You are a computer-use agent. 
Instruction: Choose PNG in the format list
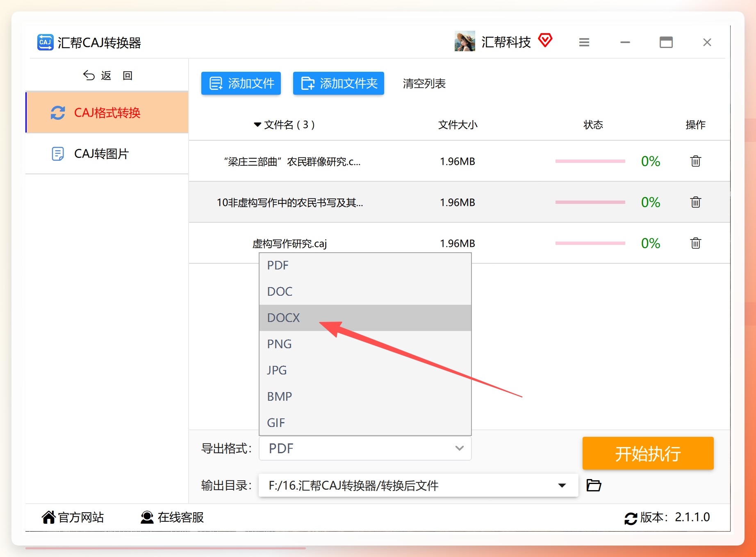point(365,344)
